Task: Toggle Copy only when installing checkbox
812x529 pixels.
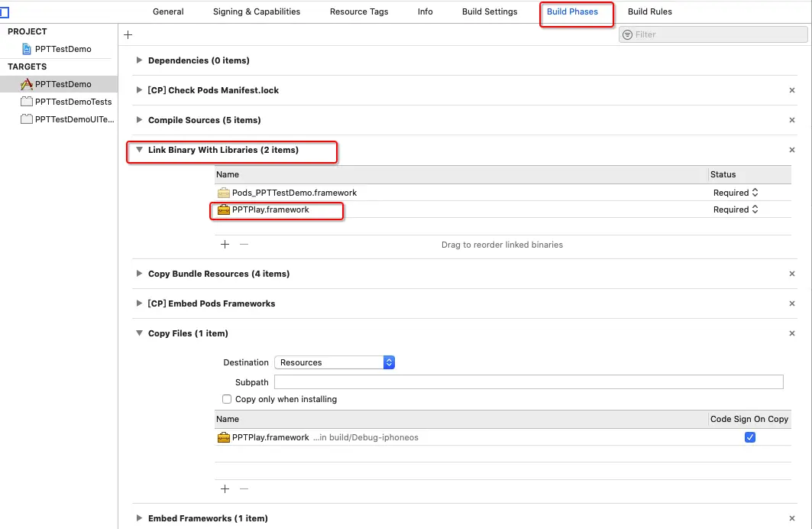Action: click(227, 399)
